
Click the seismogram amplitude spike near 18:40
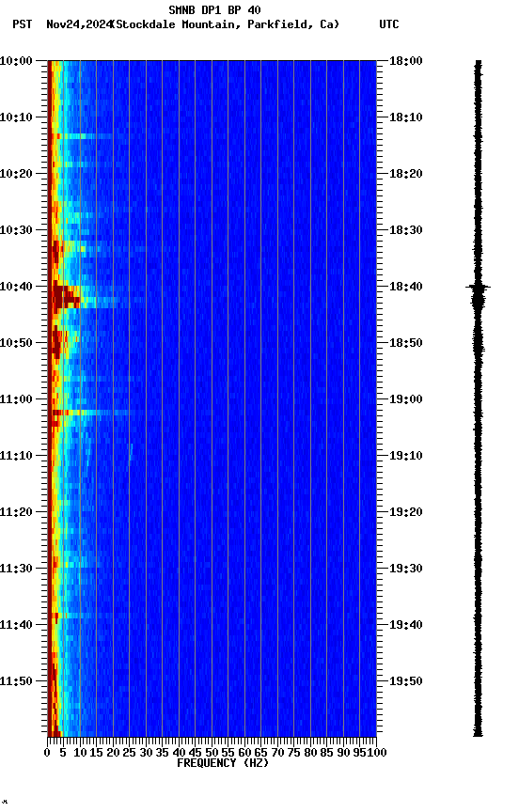478,287
